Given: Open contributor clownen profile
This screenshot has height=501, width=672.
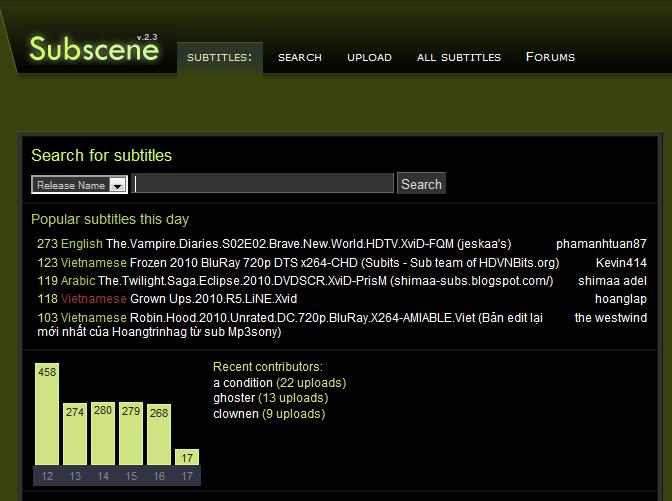Looking at the screenshot, I should click(236, 414).
